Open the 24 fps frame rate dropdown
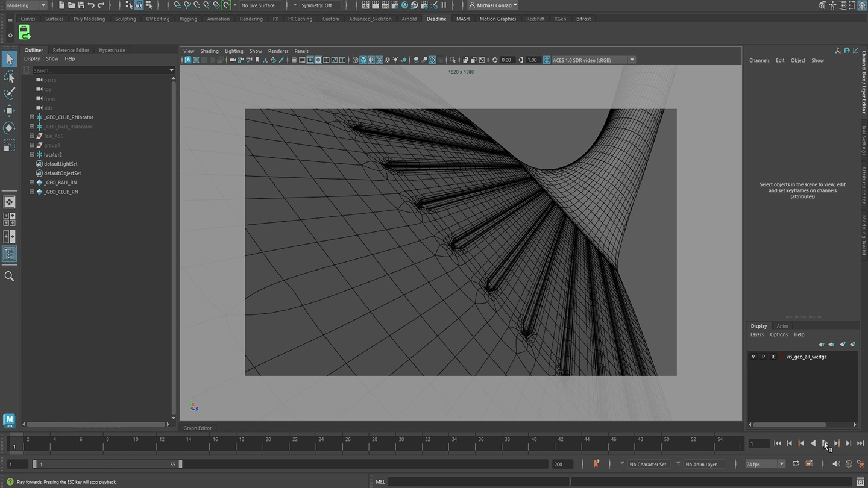 (x=764, y=464)
